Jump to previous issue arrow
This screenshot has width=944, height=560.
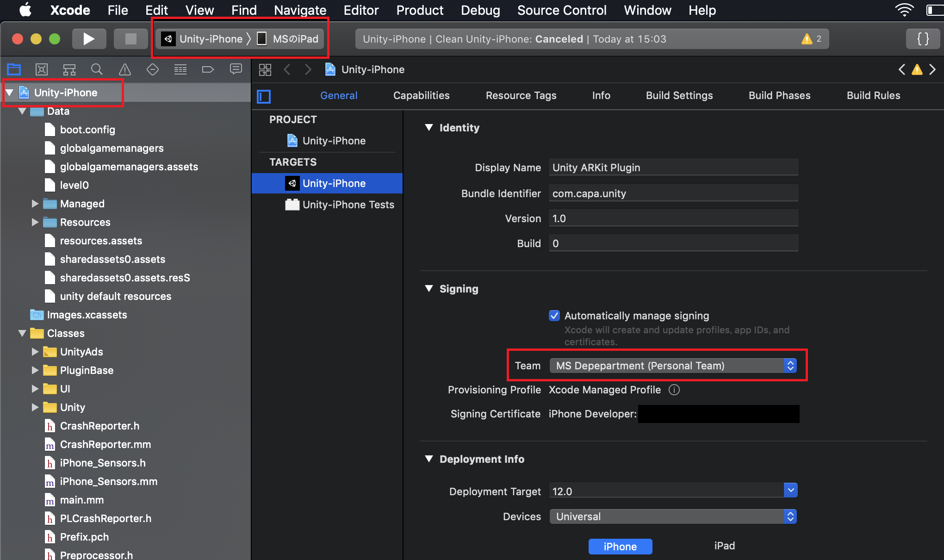(902, 69)
